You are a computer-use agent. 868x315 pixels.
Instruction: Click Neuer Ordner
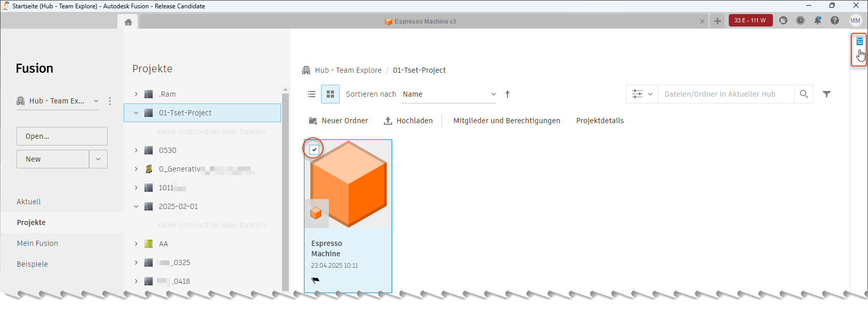338,121
